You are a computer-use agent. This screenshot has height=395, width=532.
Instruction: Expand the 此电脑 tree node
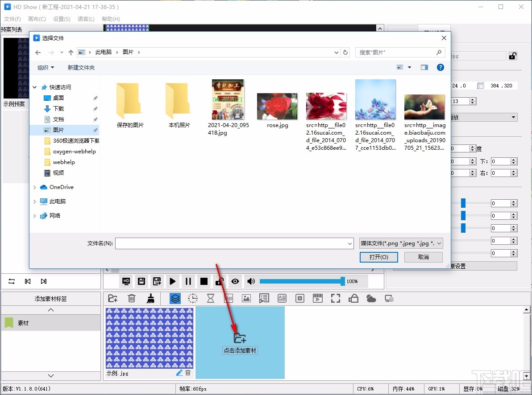(x=35, y=202)
